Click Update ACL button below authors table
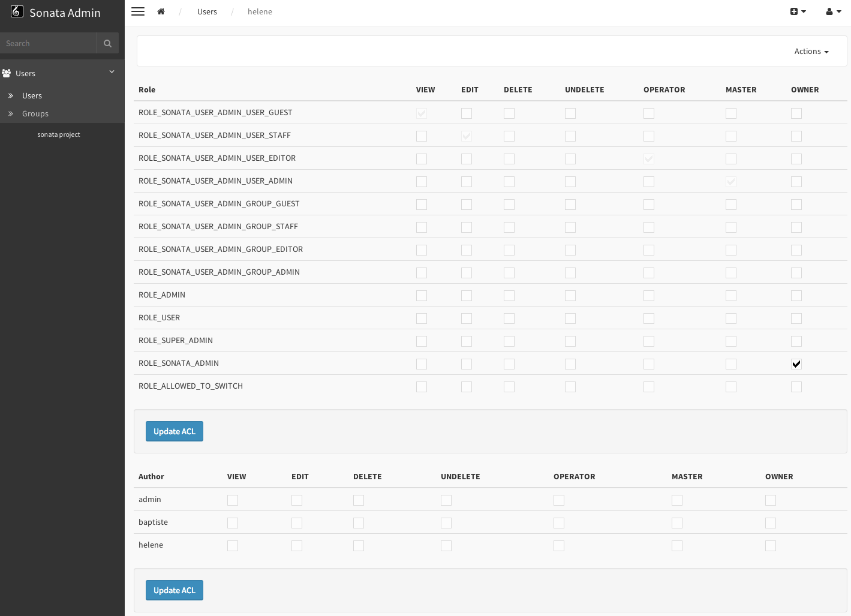 tap(175, 590)
